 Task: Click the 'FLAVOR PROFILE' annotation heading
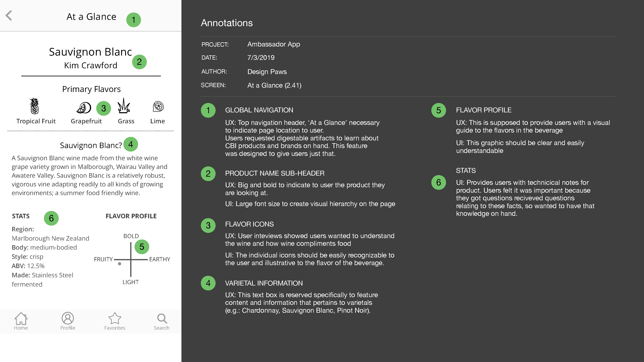[484, 110]
